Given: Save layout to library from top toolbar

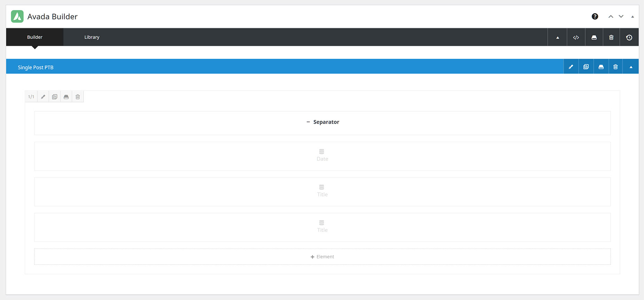Looking at the screenshot, I should [594, 37].
